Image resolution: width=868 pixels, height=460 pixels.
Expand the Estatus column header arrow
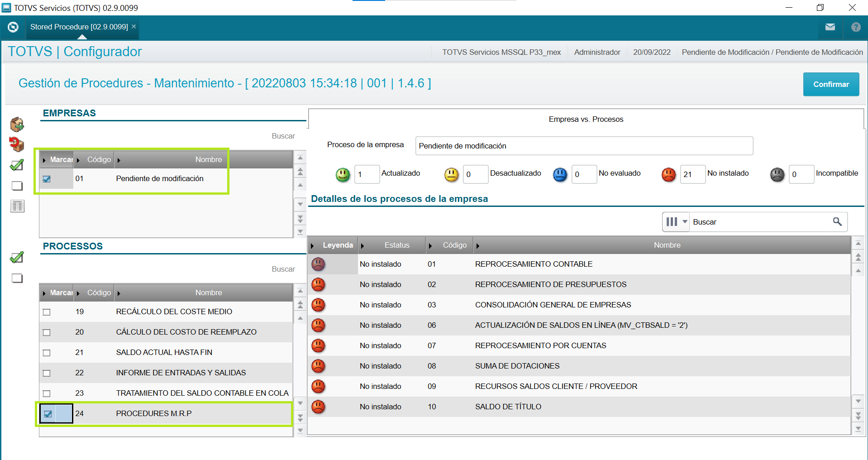click(362, 246)
